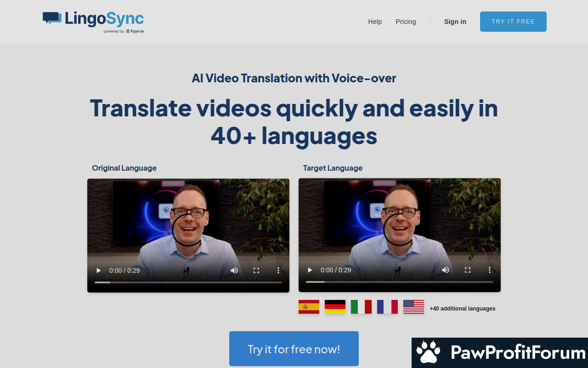Select the United States flag

[x=413, y=307]
